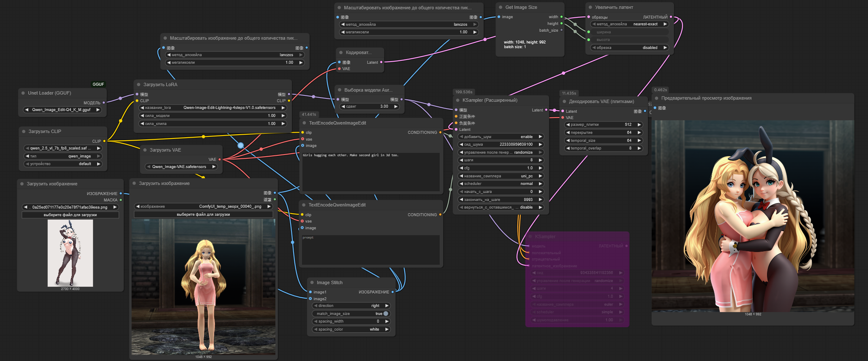Click the upload button under 0a25ed071177 filename
This screenshot has width=868, height=361.
point(70,215)
